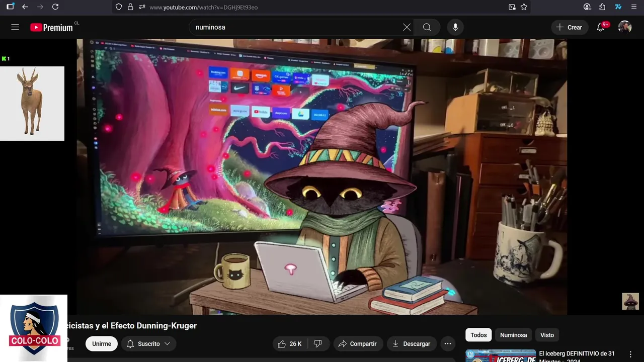Screen dimensions: 644x362
Task: Like the video with 26 K likes
Action: coord(290,344)
